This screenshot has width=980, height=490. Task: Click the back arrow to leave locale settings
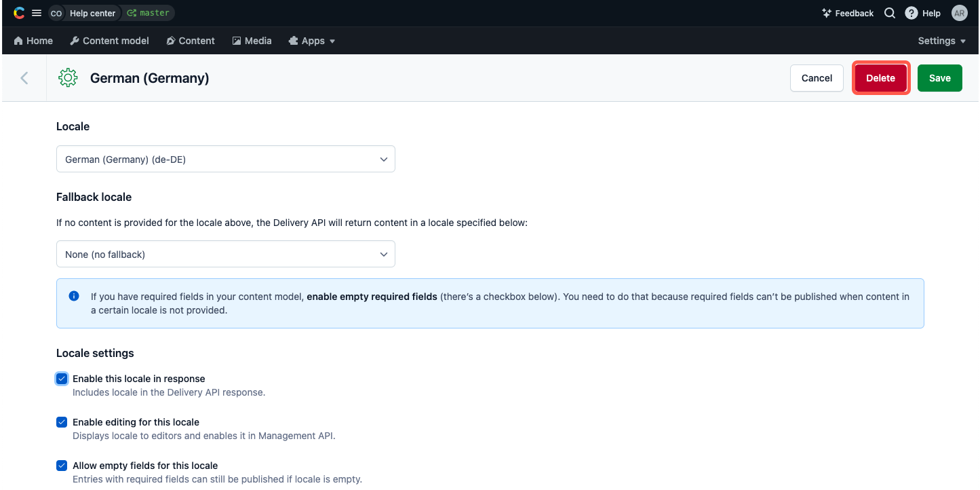24,77
